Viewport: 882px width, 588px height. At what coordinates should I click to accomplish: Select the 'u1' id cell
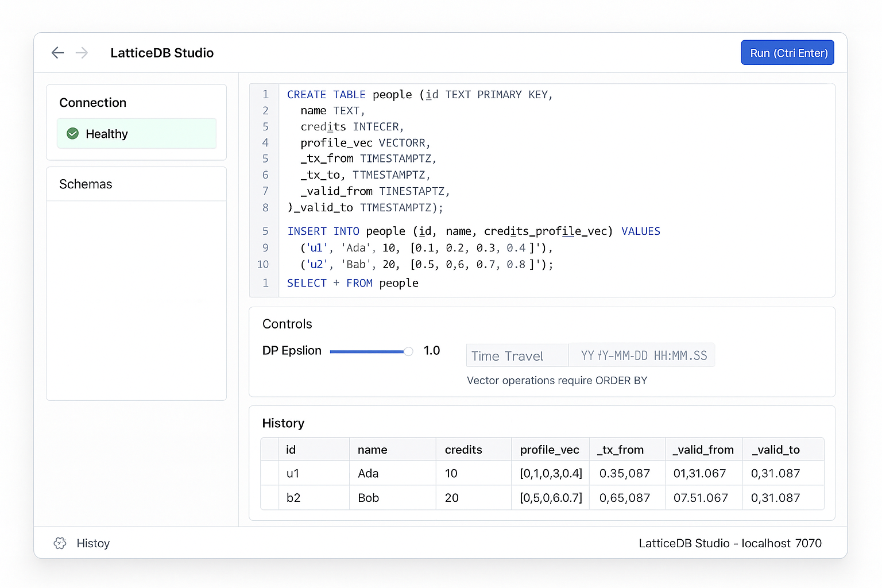tap(314, 473)
